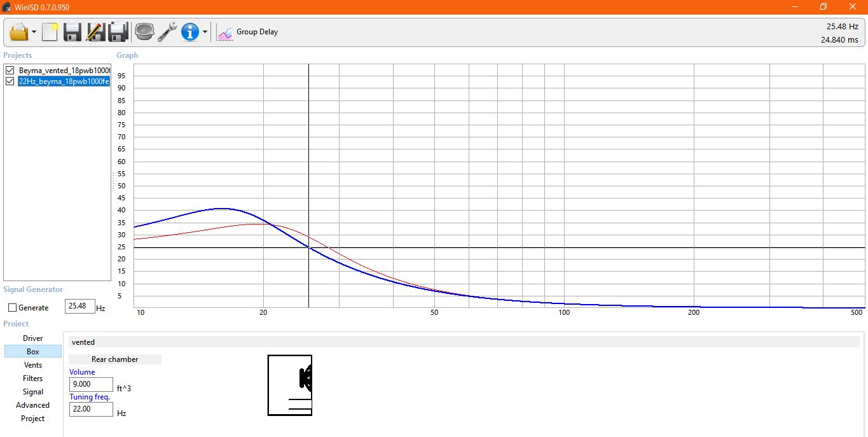The image size is (868, 437).
Task: Click the Tuning freq. field showing 22.00
Action: [x=91, y=409]
